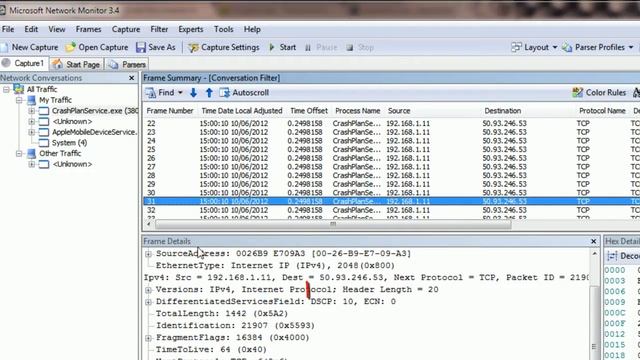Open Capture Settings from toolbar
The image size is (640, 360).
point(224,47)
